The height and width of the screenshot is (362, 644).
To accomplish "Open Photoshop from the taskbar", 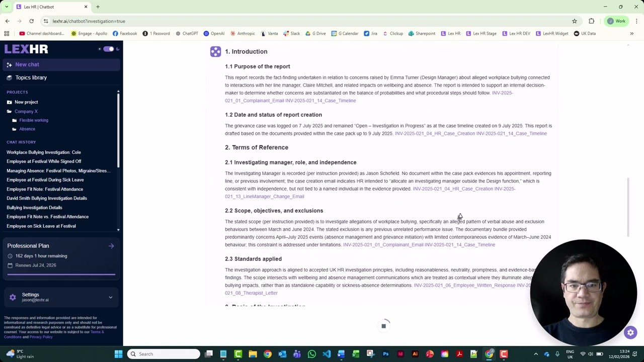I will tap(386, 354).
